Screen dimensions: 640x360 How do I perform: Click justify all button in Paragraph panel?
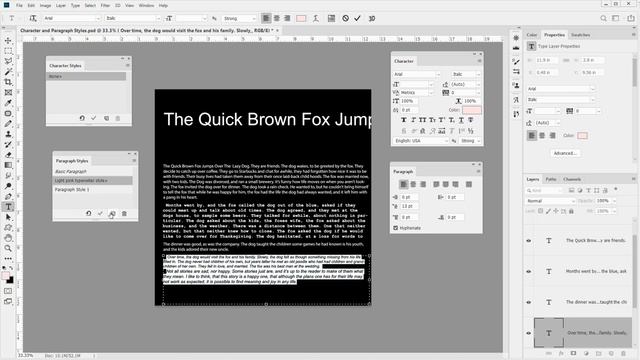[469, 184]
